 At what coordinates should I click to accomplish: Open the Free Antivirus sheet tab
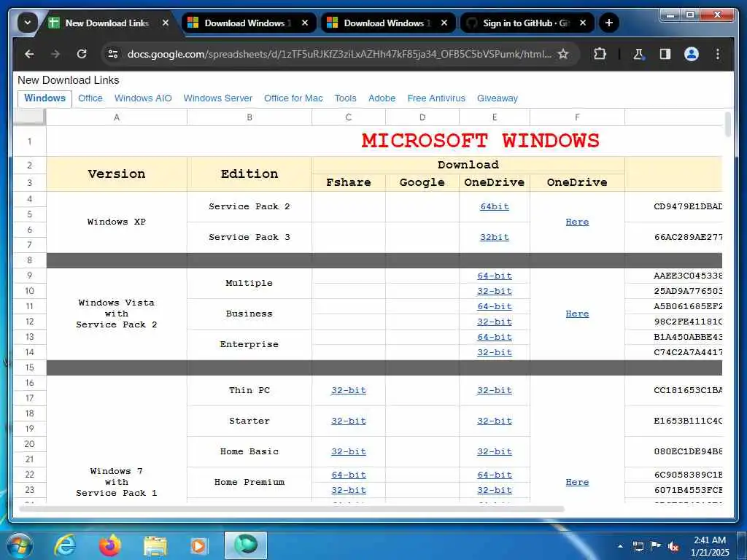click(436, 98)
